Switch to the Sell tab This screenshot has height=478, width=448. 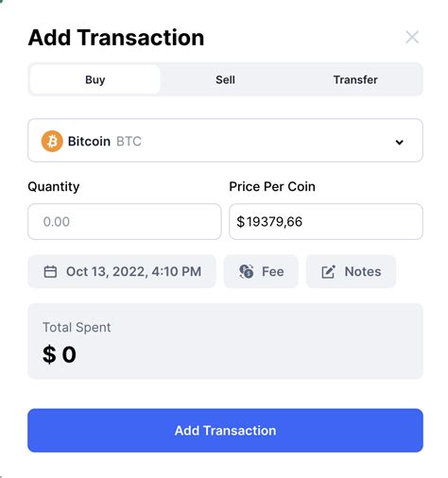tap(225, 79)
